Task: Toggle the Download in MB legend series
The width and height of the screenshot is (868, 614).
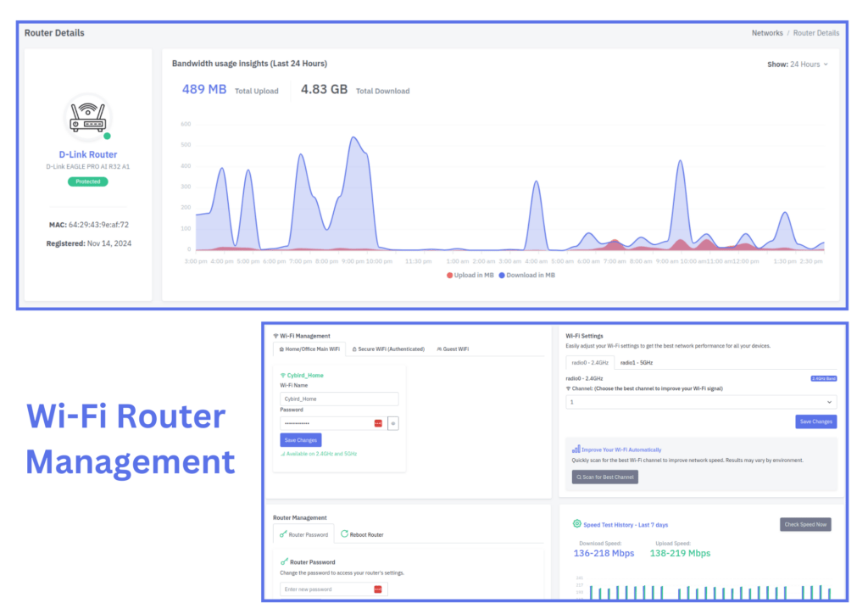Action: [526, 275]
